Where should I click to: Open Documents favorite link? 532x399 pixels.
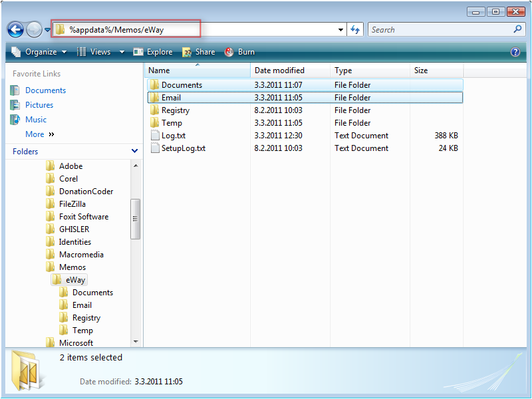[x=45, y=90]
